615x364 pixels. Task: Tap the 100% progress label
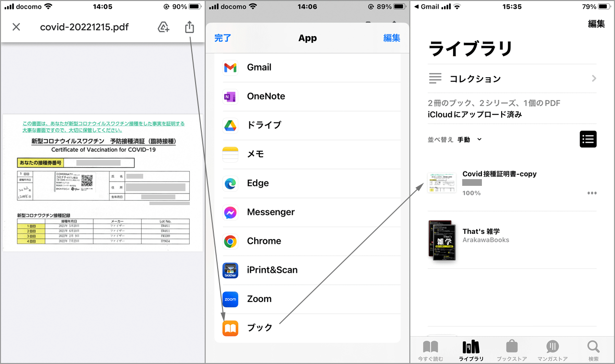pyautogui.click(x=471, y=193)
